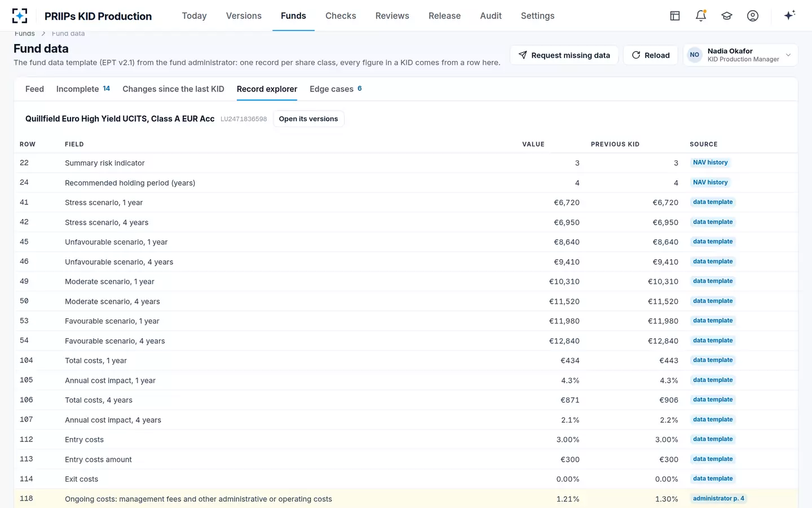Viewport: 812px width, 508px height.
Task: Switch to the Incomplete tab
Action: coord(83,89)
